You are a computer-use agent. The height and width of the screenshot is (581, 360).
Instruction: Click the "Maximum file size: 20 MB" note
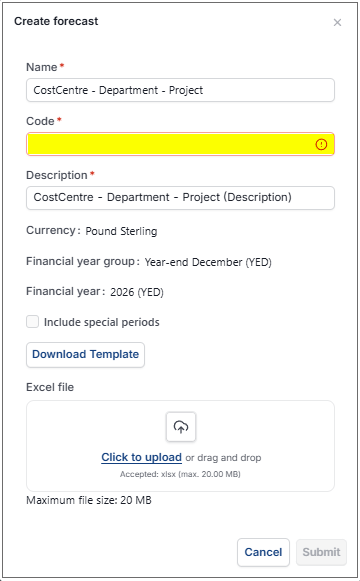pos(89,501)
